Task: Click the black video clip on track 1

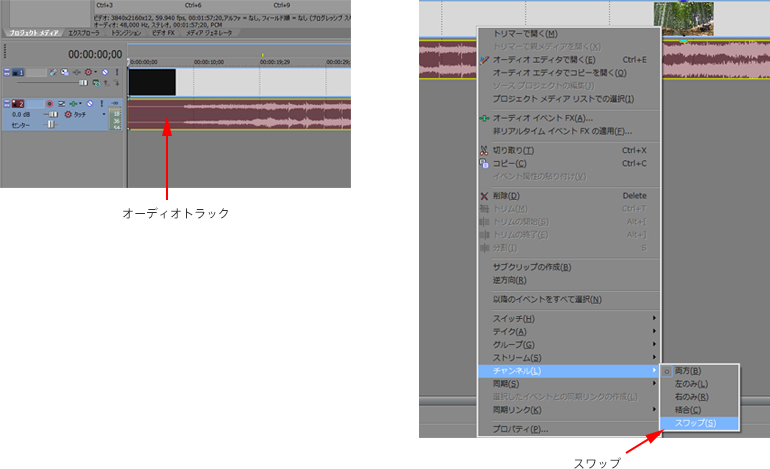Action: click(152, 82)
